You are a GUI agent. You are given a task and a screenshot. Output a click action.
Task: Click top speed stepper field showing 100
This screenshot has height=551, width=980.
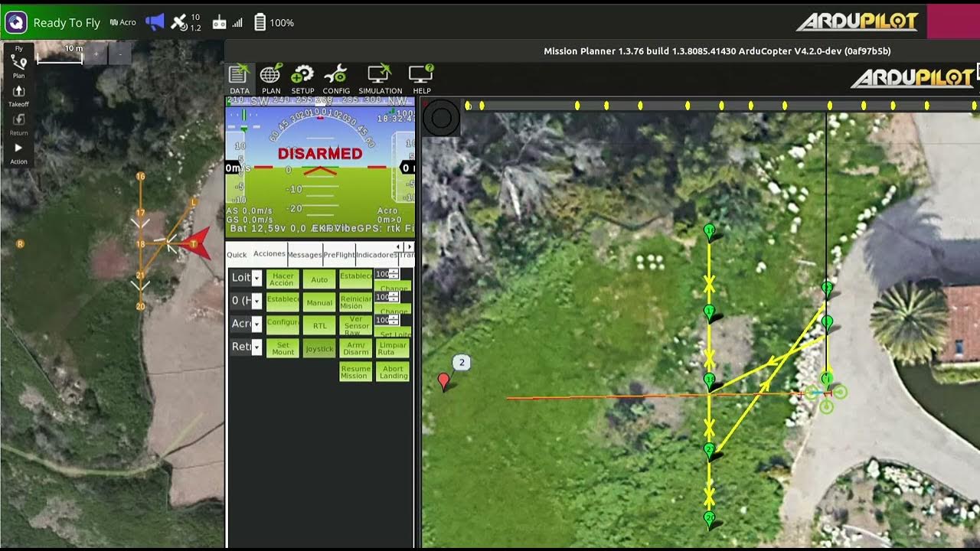tap(387, 274)
